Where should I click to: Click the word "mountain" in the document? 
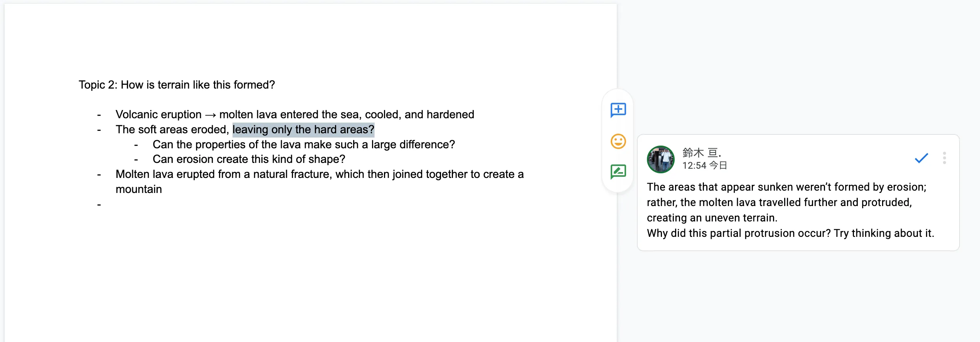139,189
